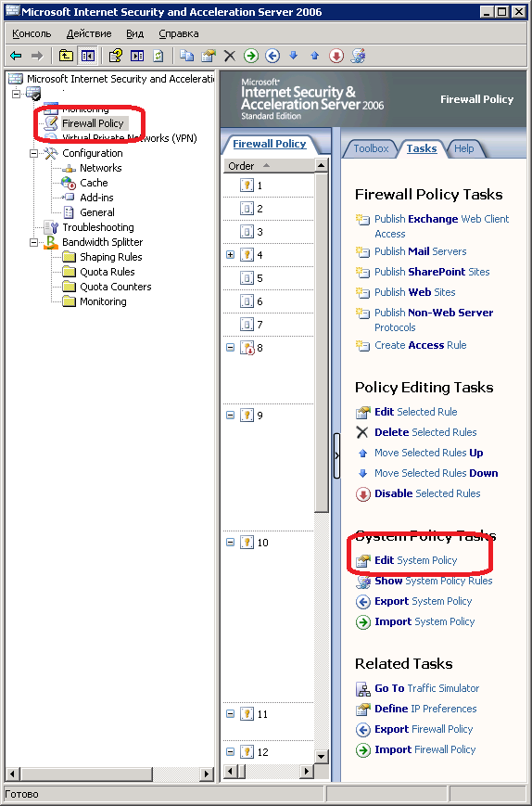Click the Delete X icon in the toolbar
The height and width of the screenshot is (806, 532).
click(x=230, y=56)
